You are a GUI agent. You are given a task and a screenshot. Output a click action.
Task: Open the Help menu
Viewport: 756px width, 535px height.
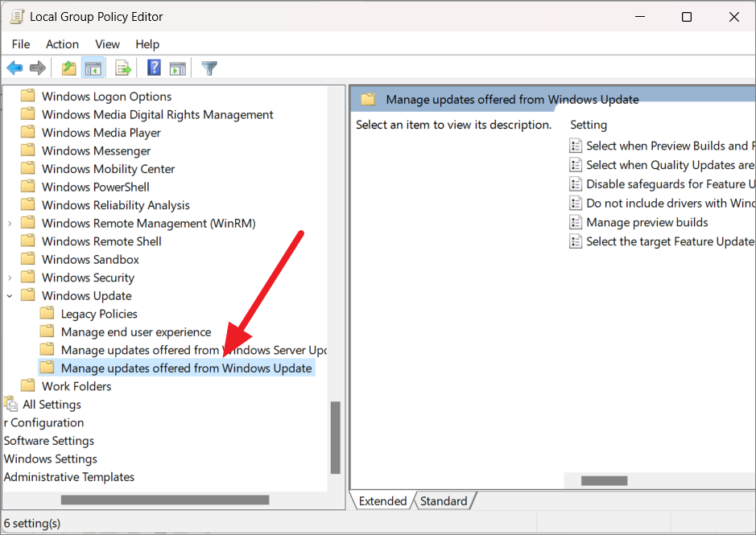(147, 44)
